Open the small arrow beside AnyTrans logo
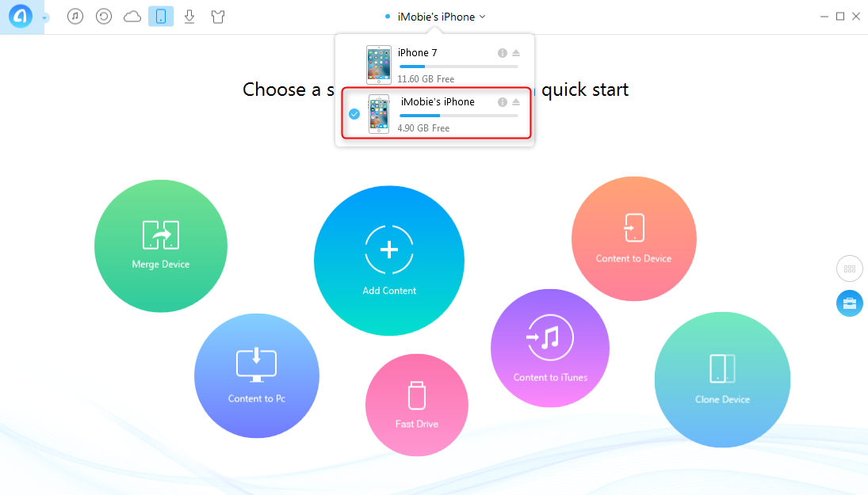 pyautogui.click(x=45, y=18)
